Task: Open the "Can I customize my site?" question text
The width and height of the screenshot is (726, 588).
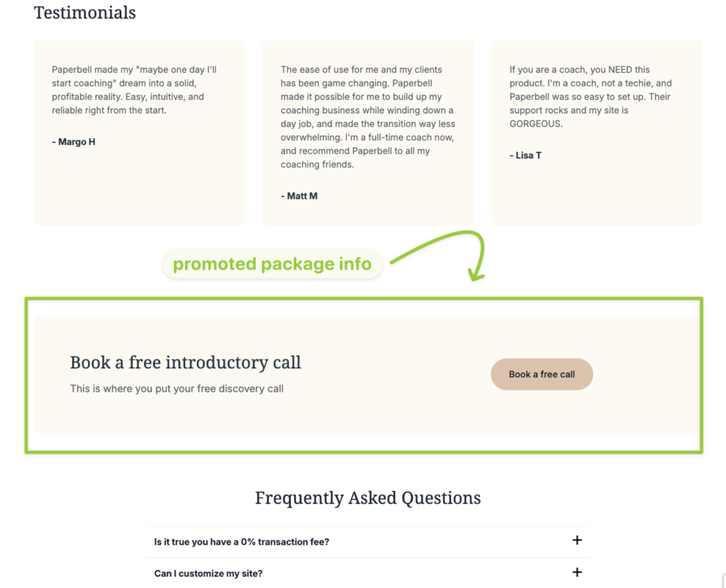Action: pyautogui.click(x=208, y=573)
